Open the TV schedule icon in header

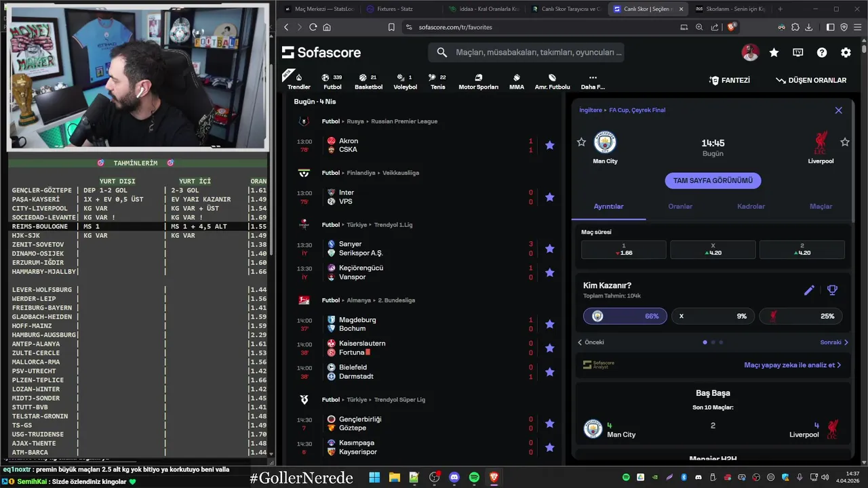pos(798,52)
